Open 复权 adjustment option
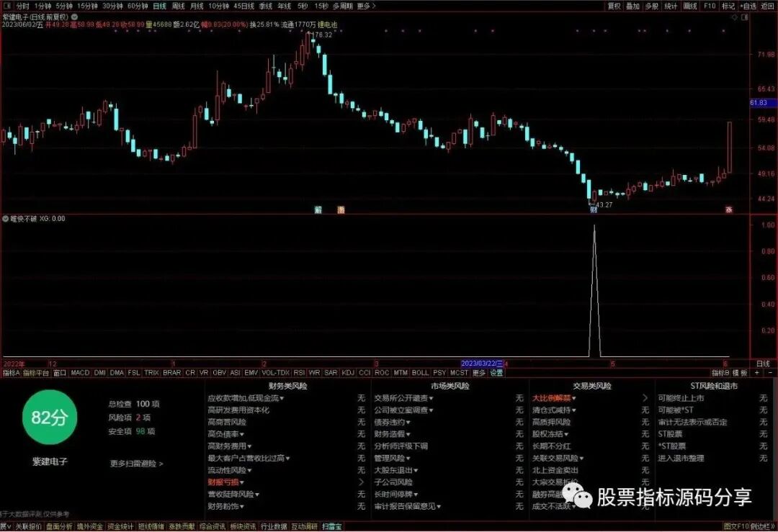Screen dimensions: 778x532 tap(614, 6)
